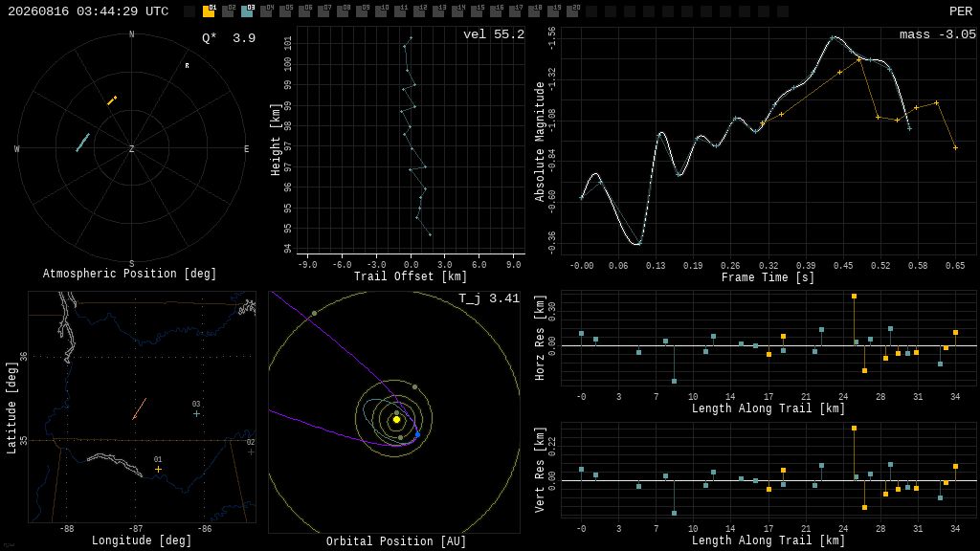980x551 pixels.
Task: Click the vel 55.2 readout
Action: (494, 34)
